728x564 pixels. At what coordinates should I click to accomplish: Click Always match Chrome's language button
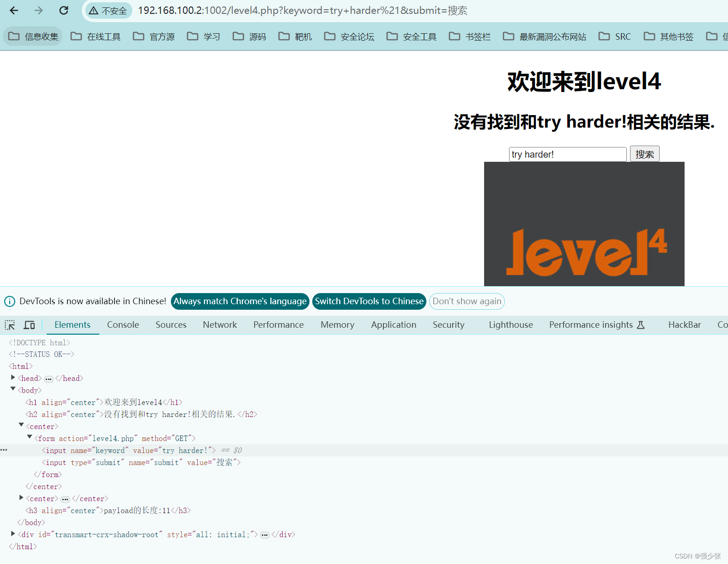click(x=240, y=301)
